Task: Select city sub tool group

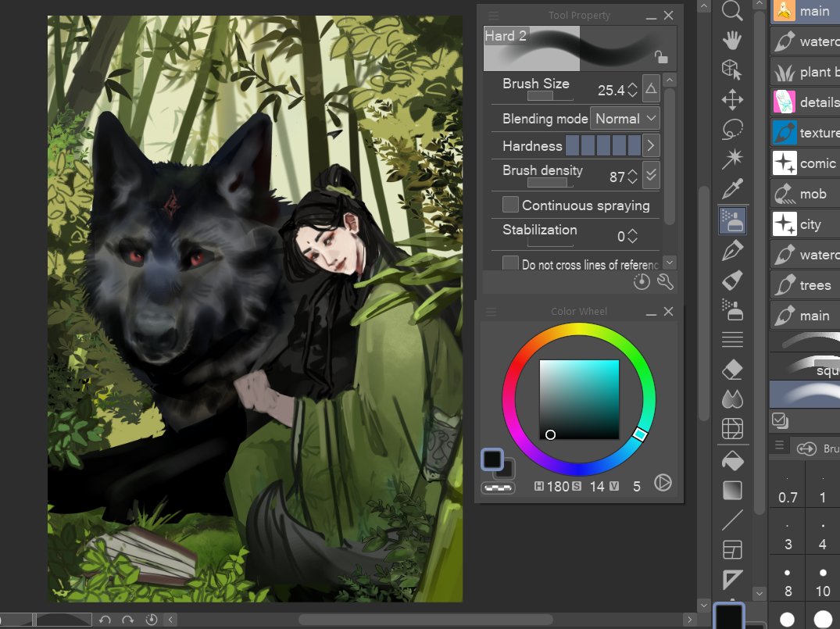Action: [x=805, y=224]
